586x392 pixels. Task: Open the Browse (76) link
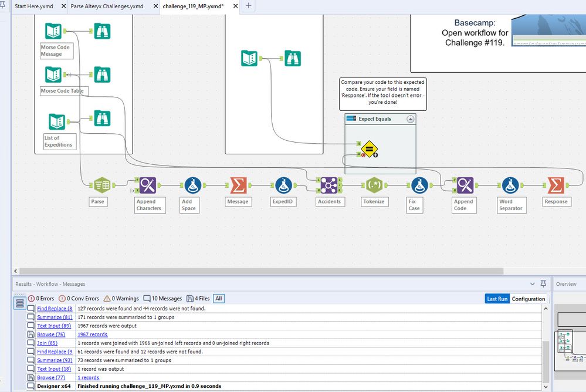[51, 334]
